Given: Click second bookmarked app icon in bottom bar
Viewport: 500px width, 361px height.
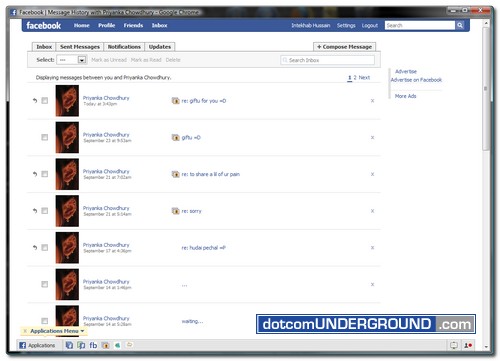Looking at the screenshot, I should (x=81, y=345).
